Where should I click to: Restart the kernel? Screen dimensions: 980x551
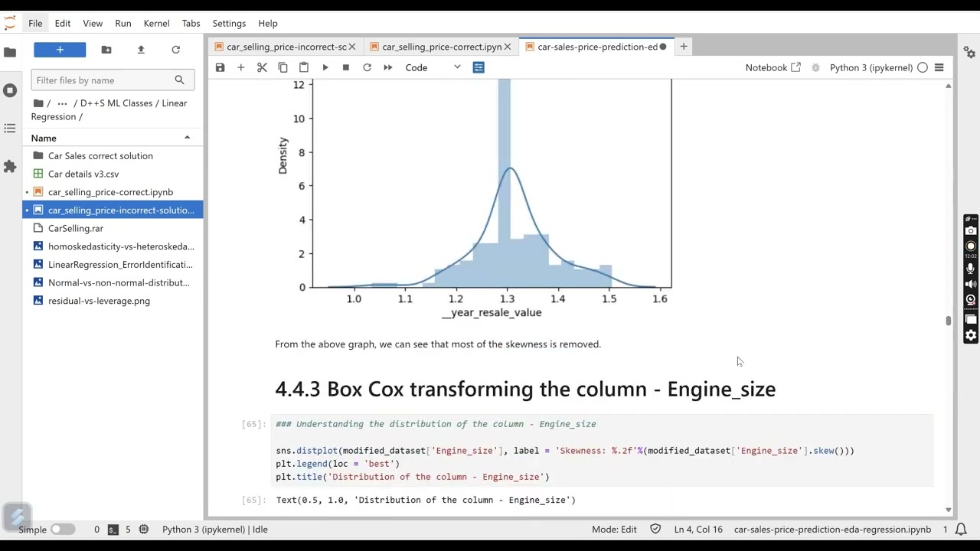[367, 67]
